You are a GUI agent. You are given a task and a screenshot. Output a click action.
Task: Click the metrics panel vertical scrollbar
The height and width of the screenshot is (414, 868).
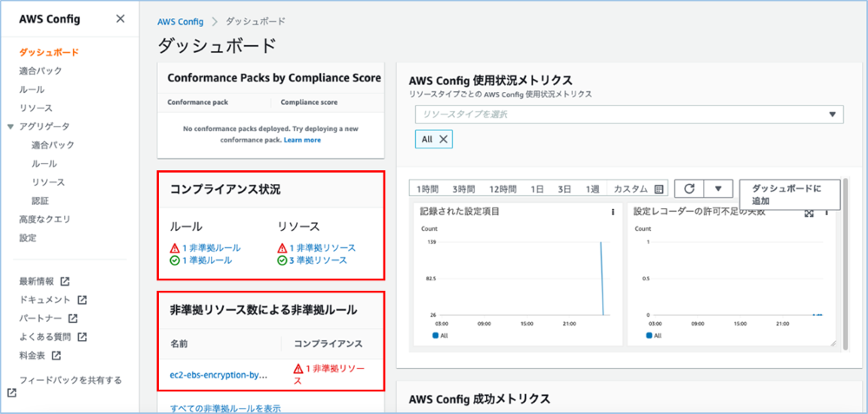point(845,264)
